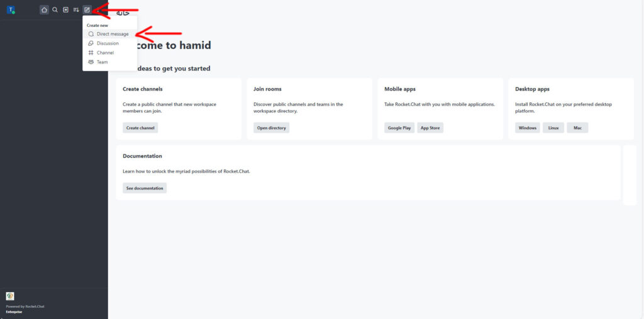Screen dimensions: 644x319
Task: Click the Google Play button
Action: [399, 127]
